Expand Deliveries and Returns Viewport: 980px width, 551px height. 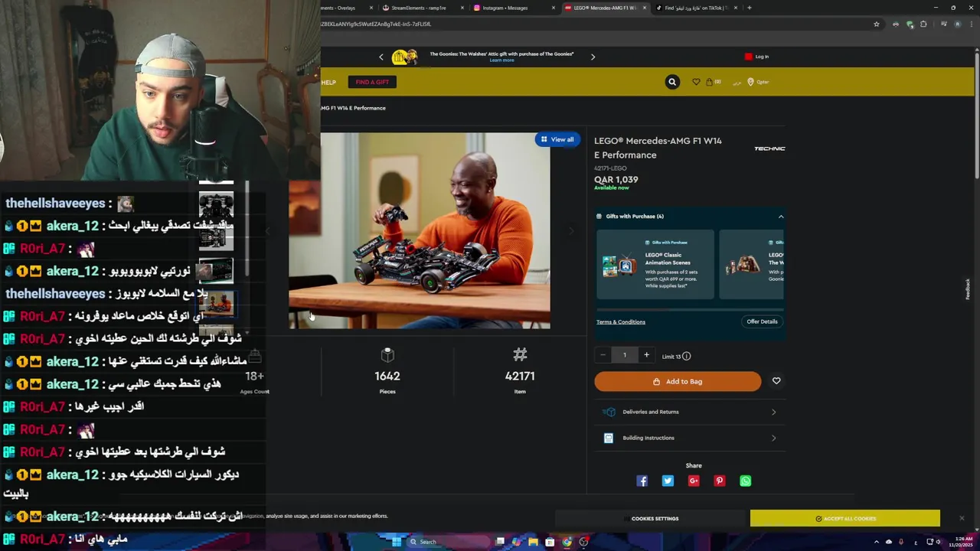690,412
